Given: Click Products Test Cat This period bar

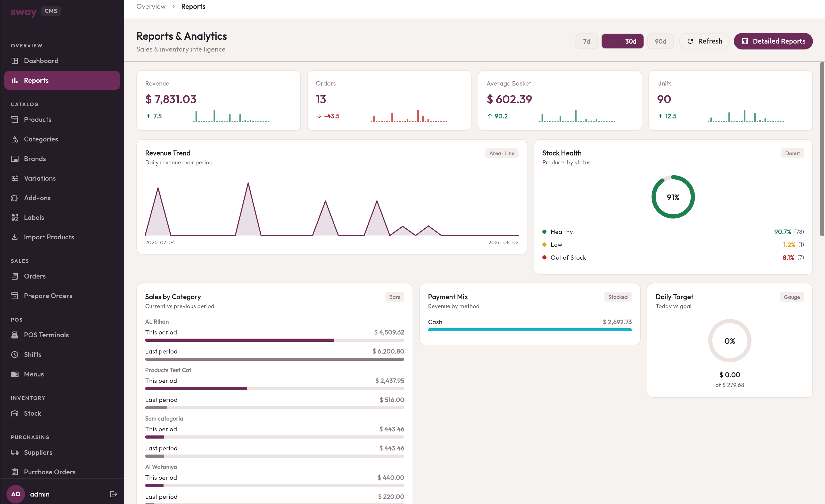Looking at the screenshot, I should (275, 389).
